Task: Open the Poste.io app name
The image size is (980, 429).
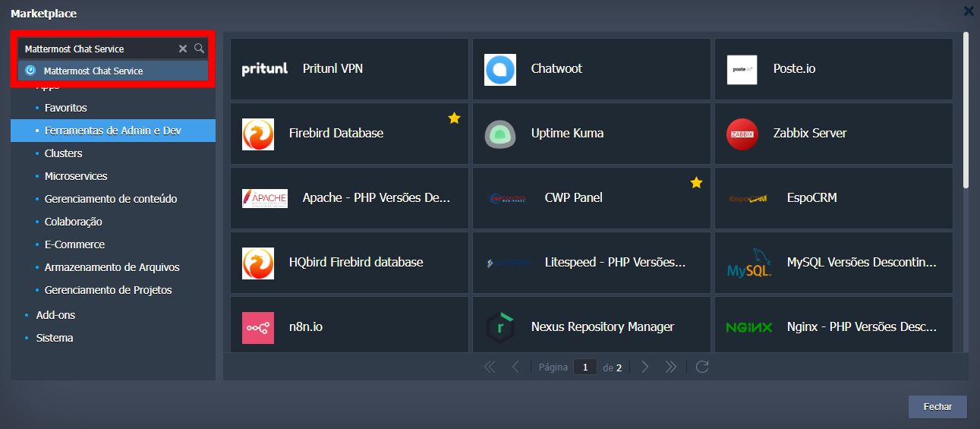Action: pyautogui.click(x=794, y=68)
